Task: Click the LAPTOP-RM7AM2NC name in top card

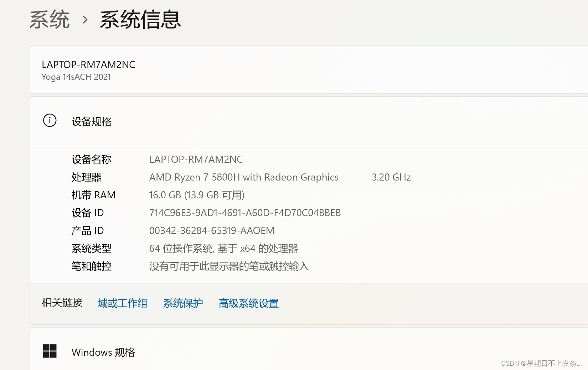Action: 88,64
